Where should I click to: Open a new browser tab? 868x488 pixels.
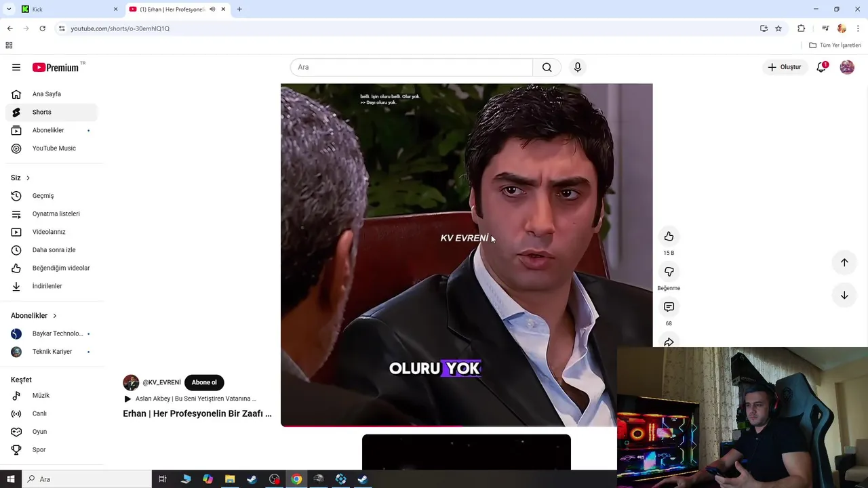coord(239,9)
